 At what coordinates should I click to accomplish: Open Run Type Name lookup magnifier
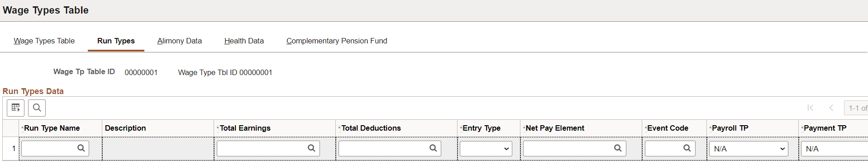coord(81,148)
